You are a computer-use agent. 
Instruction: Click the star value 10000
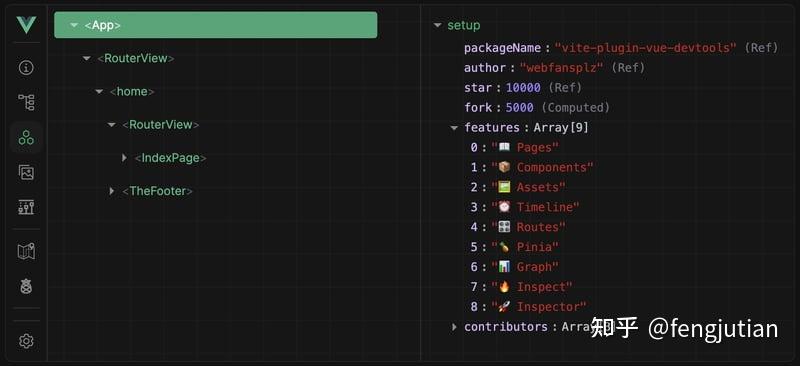(523, 87)
